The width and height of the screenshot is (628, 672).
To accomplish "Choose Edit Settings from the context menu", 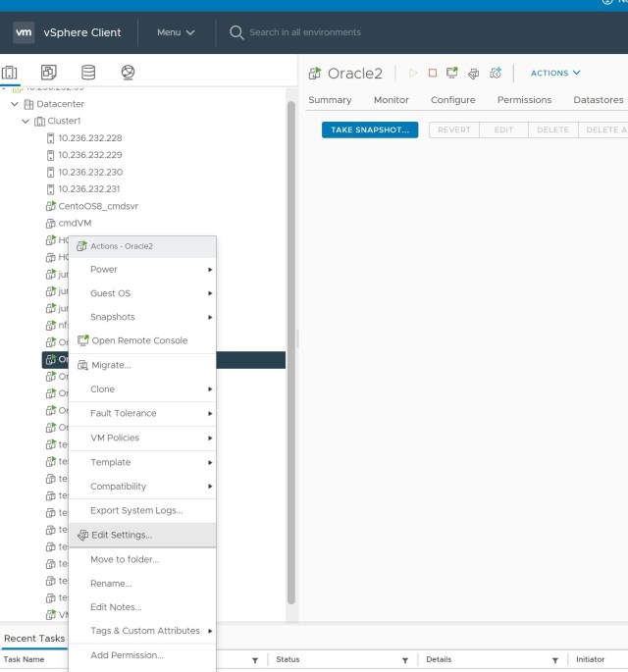I will tap(122, 535).
